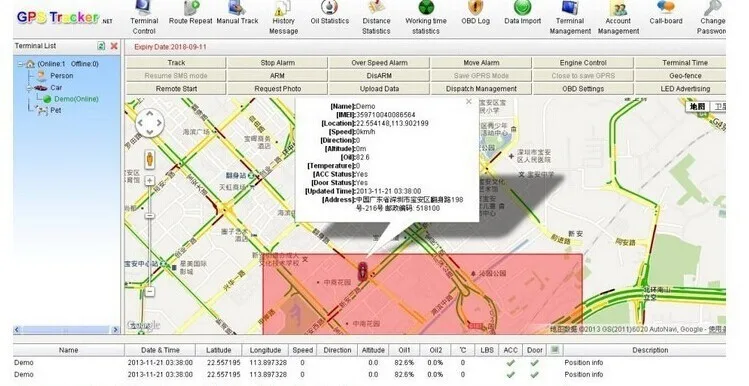Screen dimensions: 749x386
Task: Click the IMEI value 359710040086564
Action: tap(385, 115)
